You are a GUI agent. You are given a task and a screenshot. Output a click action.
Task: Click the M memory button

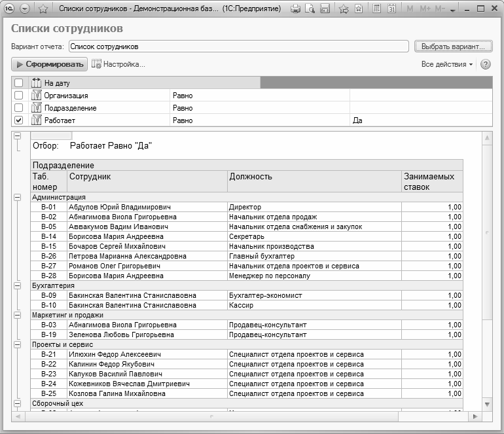point(410,9)
